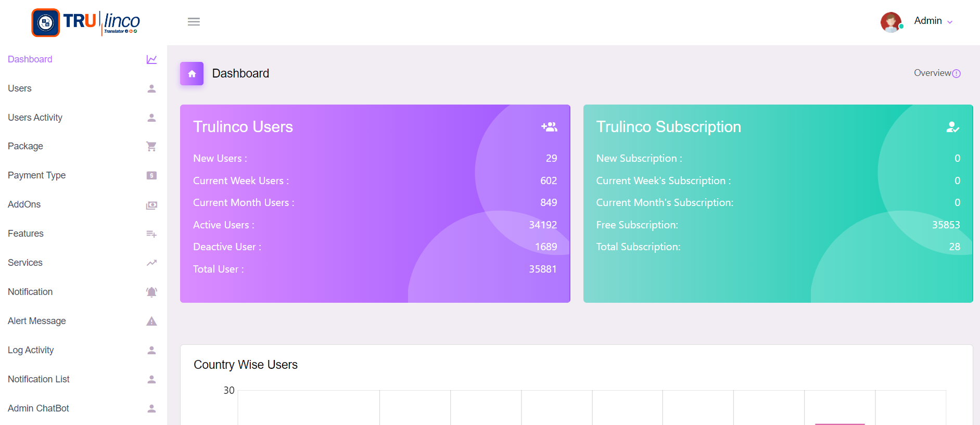Open Users in the sidebar
The width and height of the screenshot is (980, 425).
coord(20,88)
